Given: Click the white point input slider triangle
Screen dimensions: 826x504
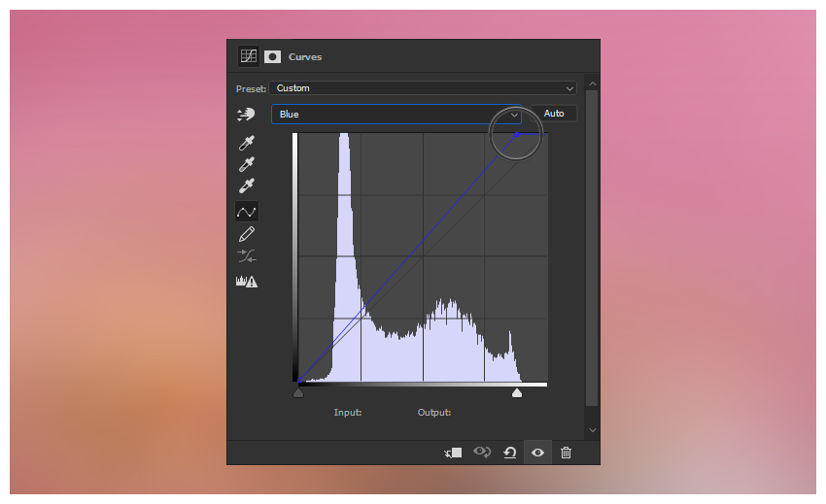Looking at the screenshot, I should [x=517, y=393].
